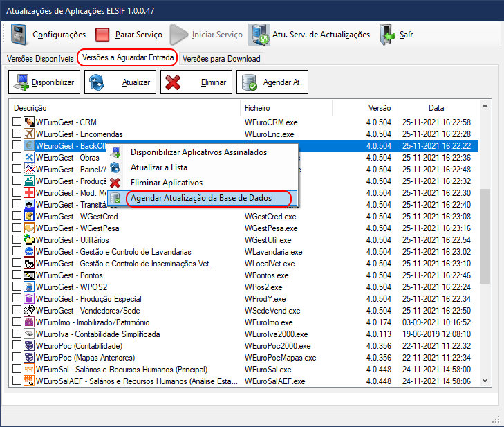Image resolution: width=504 pixels, height=427 pixels.
Task: Enable the WEuroPoc (Contabilidade) checkbox
Action: coord(17,345)
